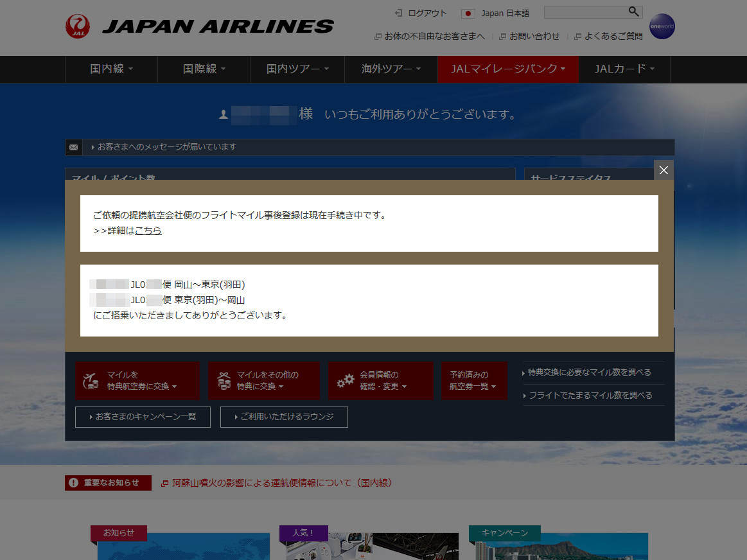This screenshot has width=747, height=560.
Task: Select Japan 日本語 language option
Action: pos(505,13)
